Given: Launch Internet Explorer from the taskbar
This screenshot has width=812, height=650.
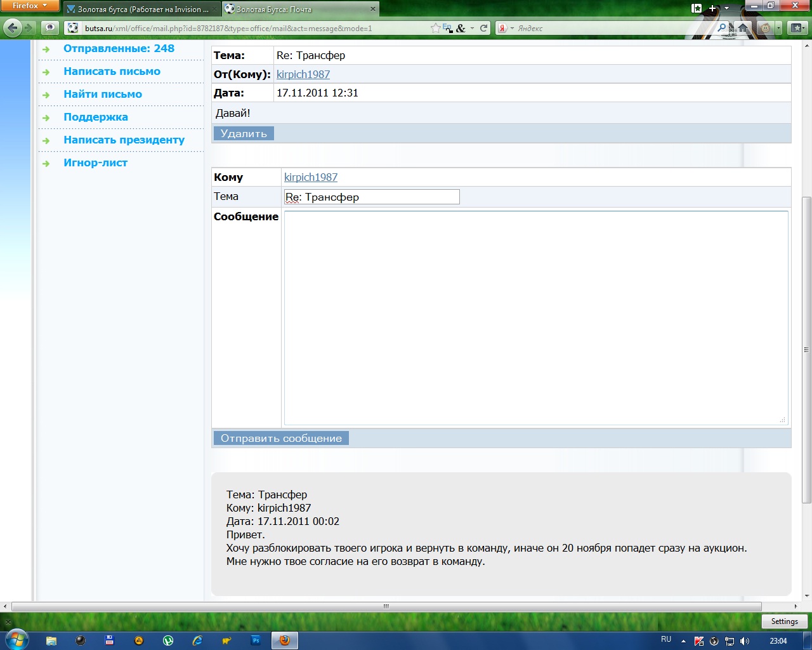Looking at the screenshot, I should coord(197,640).
